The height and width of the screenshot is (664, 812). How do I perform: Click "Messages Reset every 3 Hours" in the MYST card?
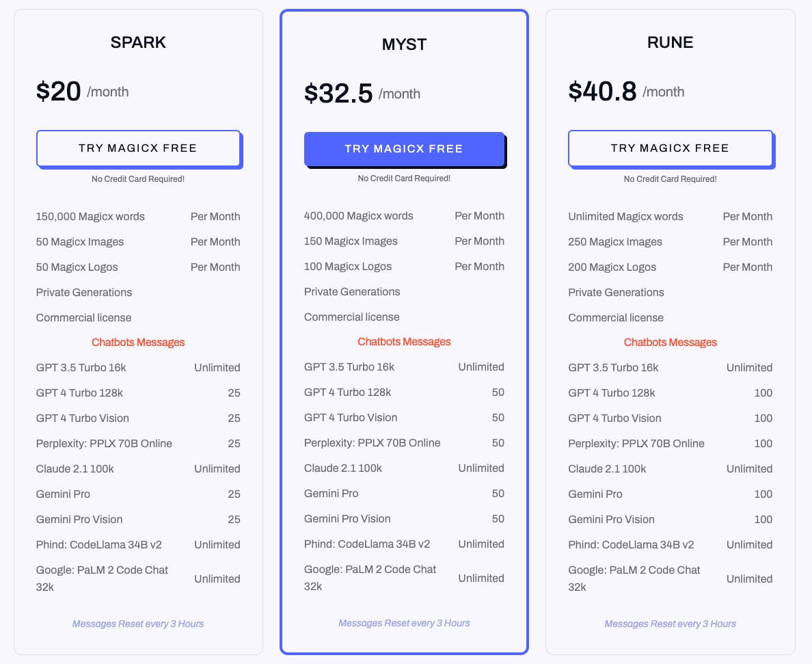[404, 623]
